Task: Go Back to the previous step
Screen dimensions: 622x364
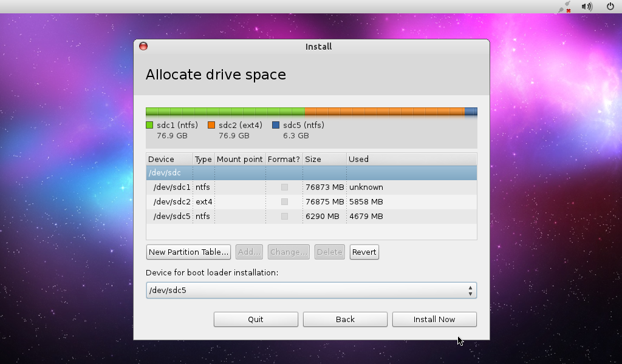Action: pos(345,320)
